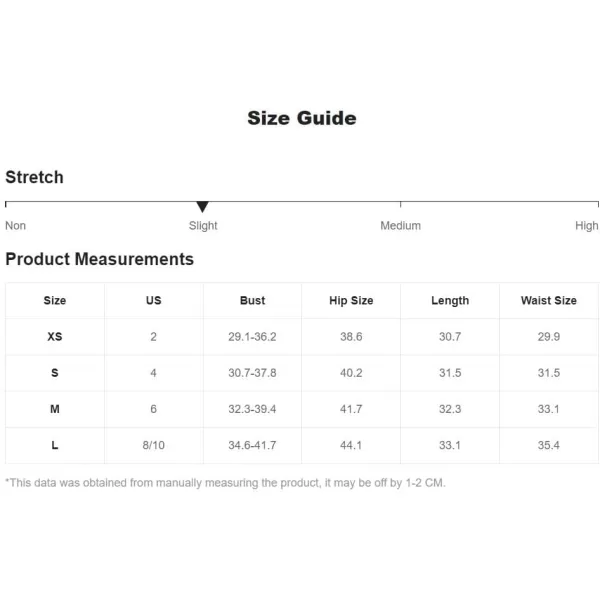The image size is (600, 600).
Task: Select the XS size row label
Action: pyautogui.click(x=55, y=337)
